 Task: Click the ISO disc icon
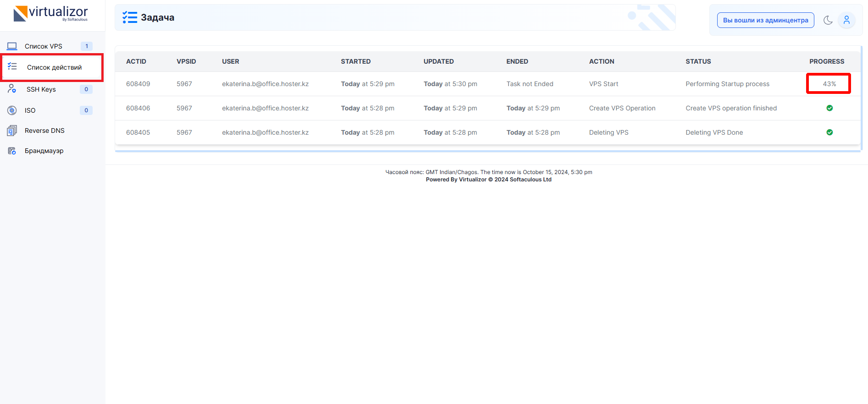click(x=12, y=110)
